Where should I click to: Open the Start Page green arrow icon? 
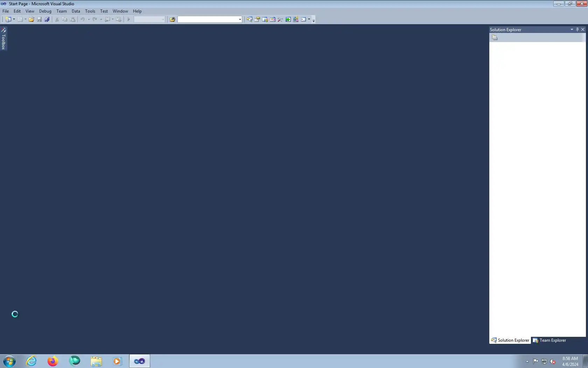tap(288, 20)
